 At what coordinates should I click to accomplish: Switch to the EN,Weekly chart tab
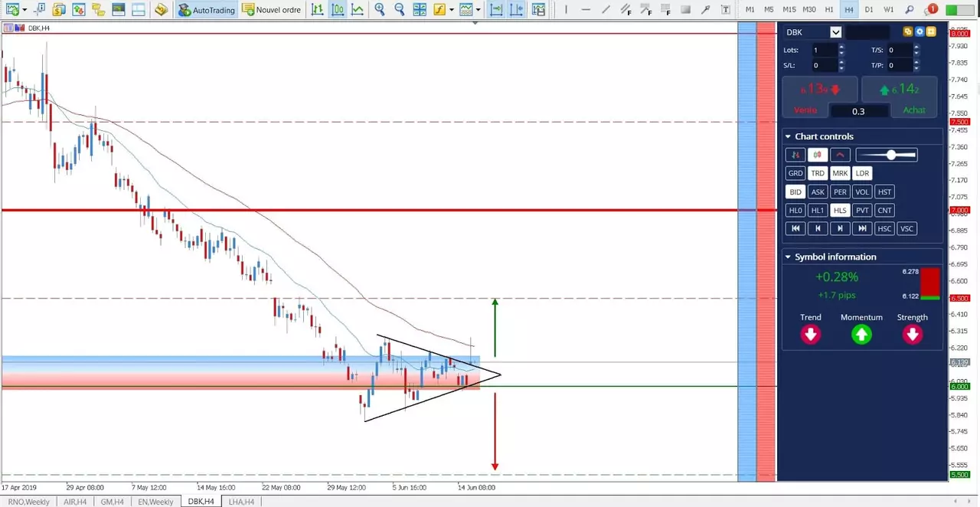[155, 502]
